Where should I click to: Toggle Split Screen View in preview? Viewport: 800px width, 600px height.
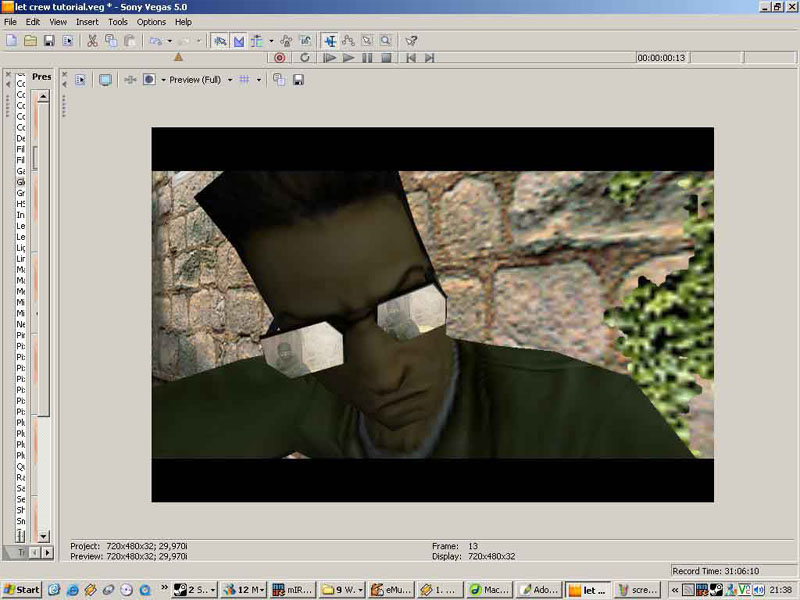(x=149, y=80)
